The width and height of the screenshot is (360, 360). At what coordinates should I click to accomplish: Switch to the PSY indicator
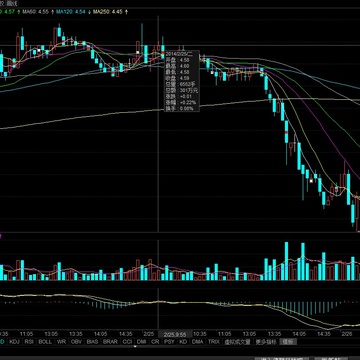(x=169, y=342)
